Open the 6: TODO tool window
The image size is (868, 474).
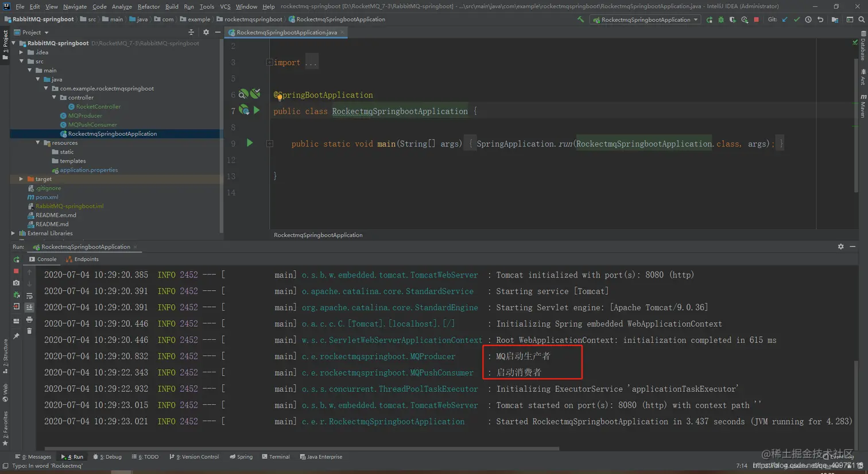point(145,457)
